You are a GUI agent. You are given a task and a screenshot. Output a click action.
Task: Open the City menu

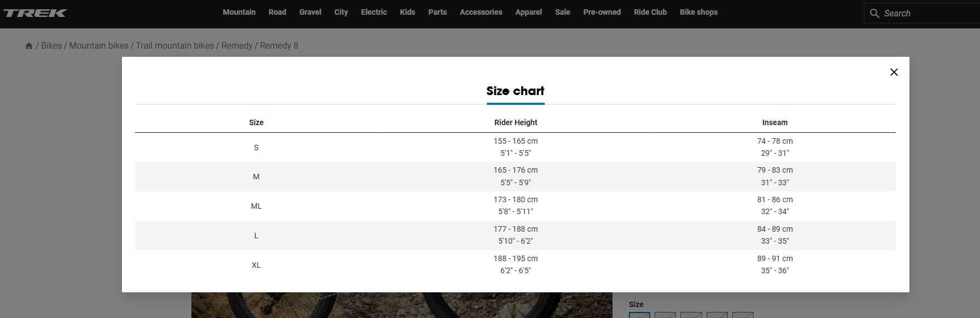341,12
